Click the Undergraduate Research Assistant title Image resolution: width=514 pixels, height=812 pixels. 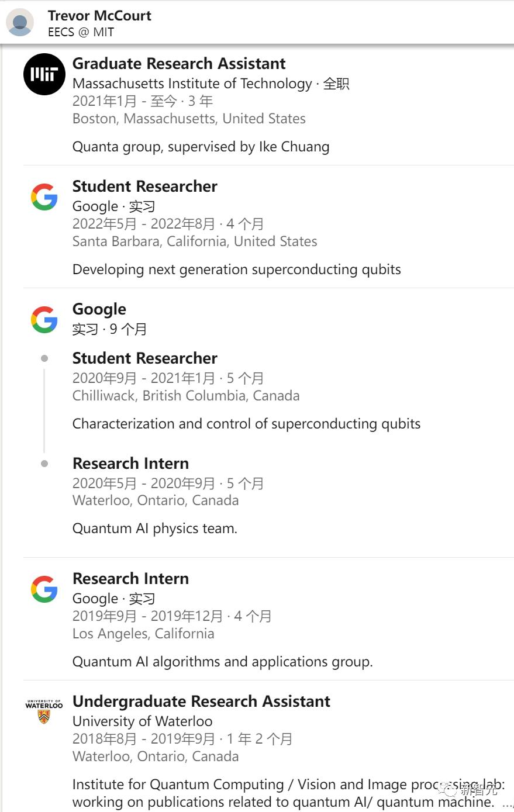tap(201, 701)
